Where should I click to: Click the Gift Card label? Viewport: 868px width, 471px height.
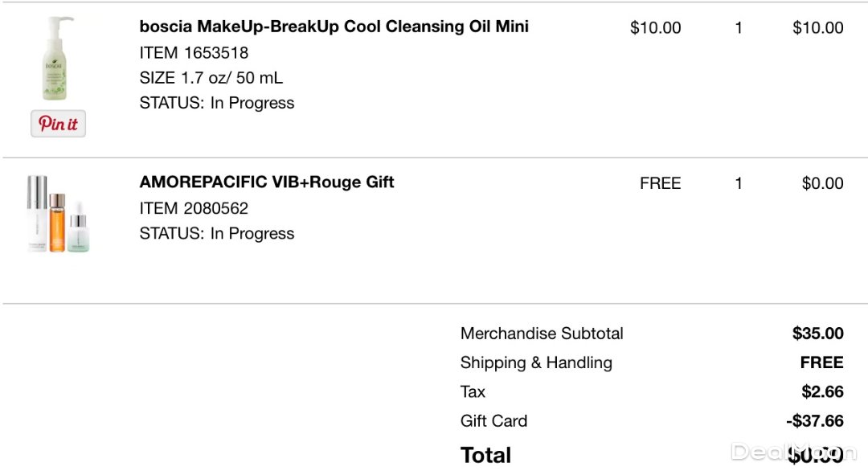point(493,421)
